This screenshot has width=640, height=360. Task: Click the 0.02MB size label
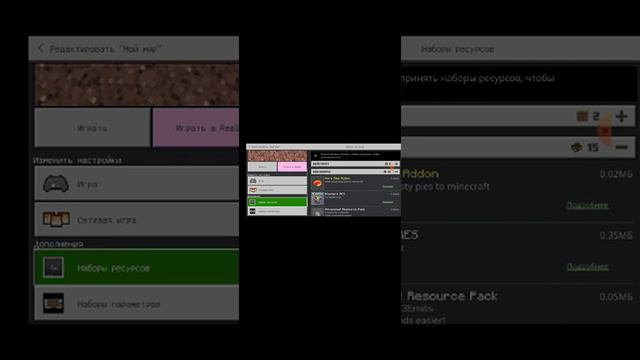pyautogui.click(x=616, y=174)
